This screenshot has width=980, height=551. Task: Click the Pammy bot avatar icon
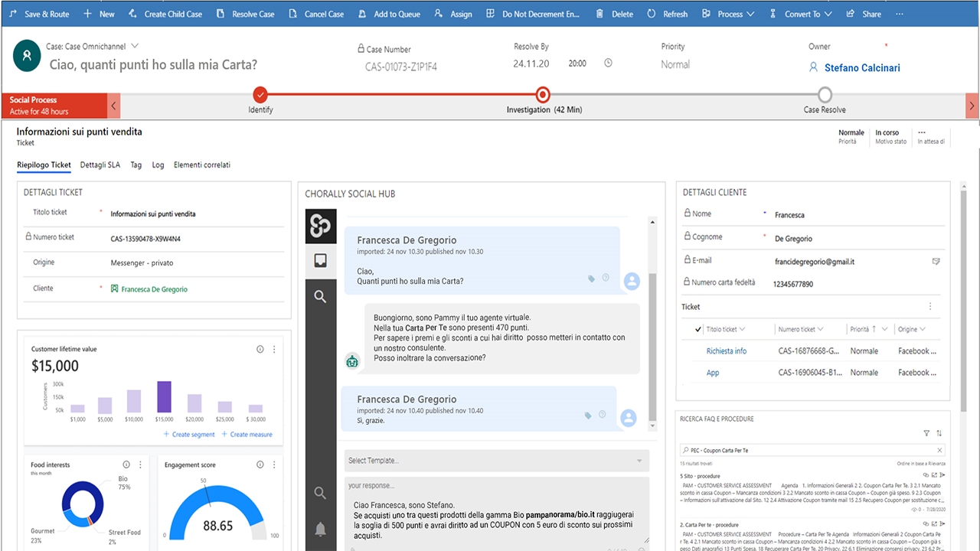352,360
